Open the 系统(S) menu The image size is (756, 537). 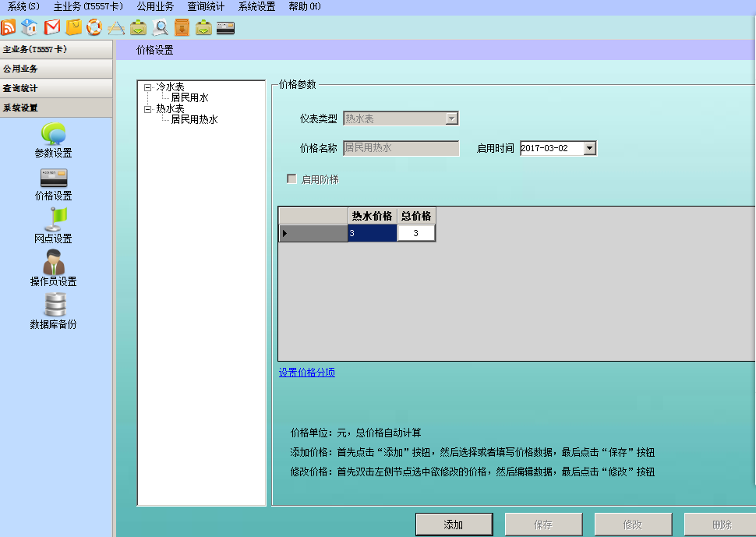pyautogui.click(x=23, y=6)
